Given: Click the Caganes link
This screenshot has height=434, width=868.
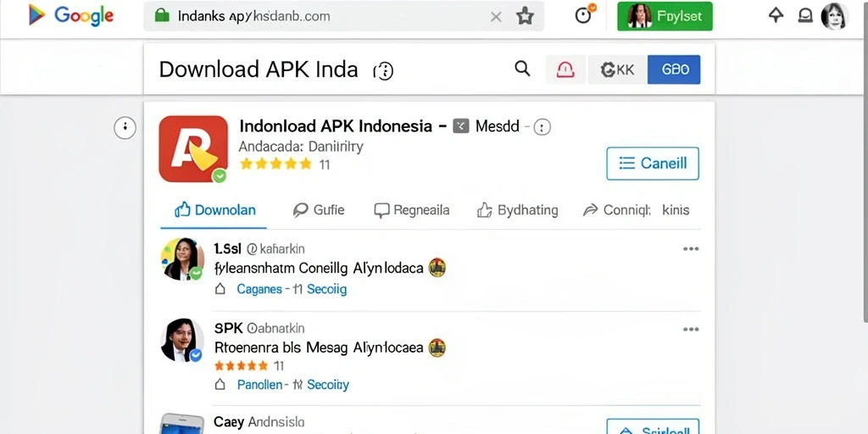Looking at the screenshot, I should (x=259, y=289).
